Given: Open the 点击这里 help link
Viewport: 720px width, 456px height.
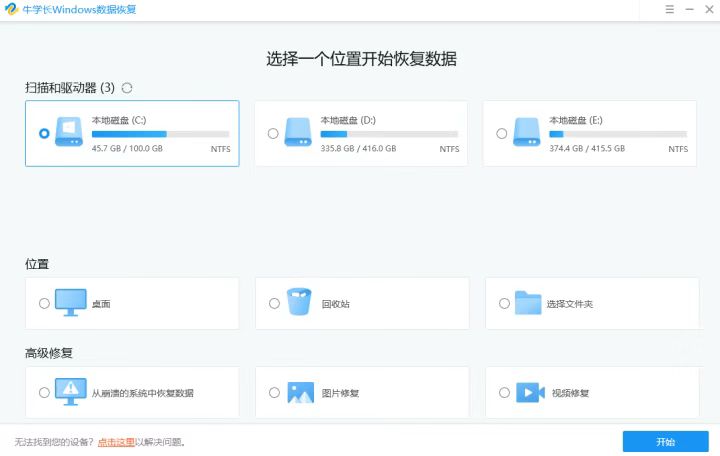Looking at the screenshot, I should click(116, 441).
